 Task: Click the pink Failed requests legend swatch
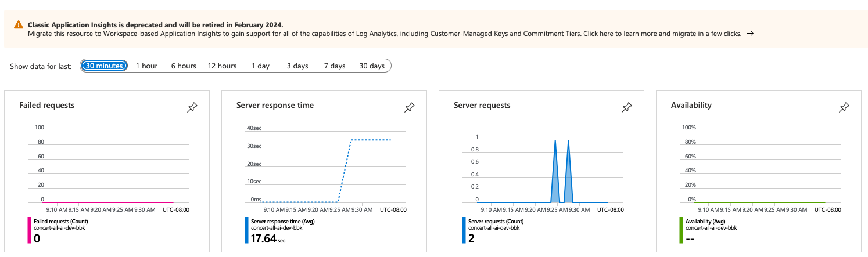[x=28, y=230]
